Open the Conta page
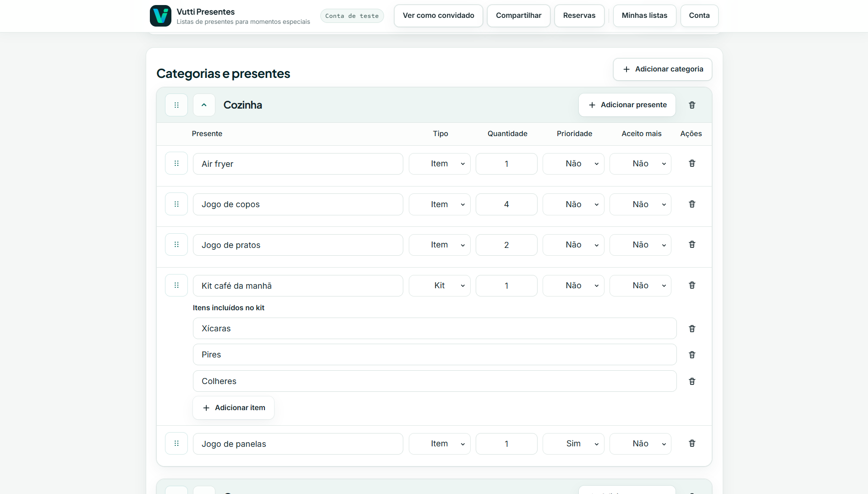This screenshot has height=494, width=868. pyautogui.click(x=699, y=16)
